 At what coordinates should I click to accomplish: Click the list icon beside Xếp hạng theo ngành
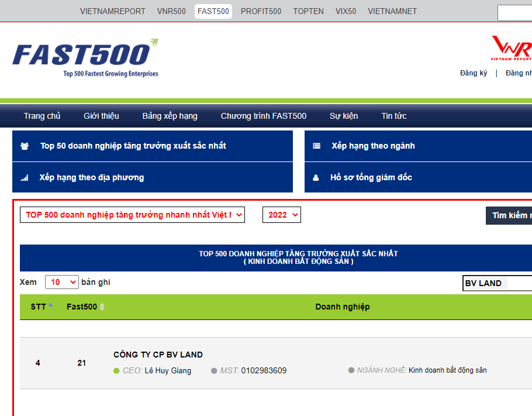316,146
